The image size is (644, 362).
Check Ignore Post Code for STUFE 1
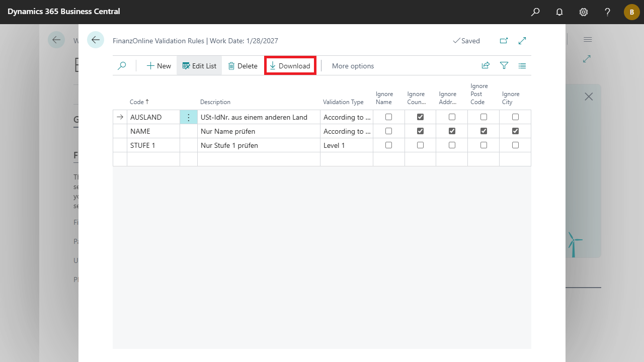[484, 145]
